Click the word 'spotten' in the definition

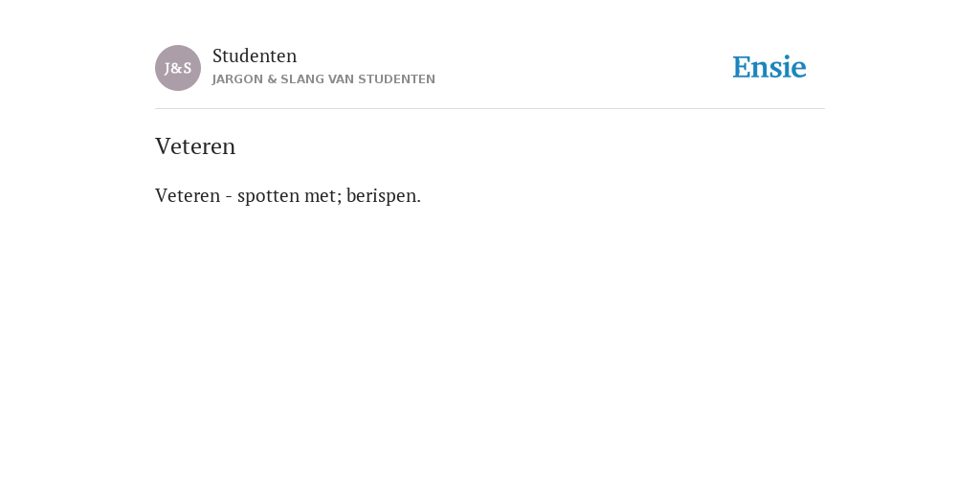click(268, 196)
